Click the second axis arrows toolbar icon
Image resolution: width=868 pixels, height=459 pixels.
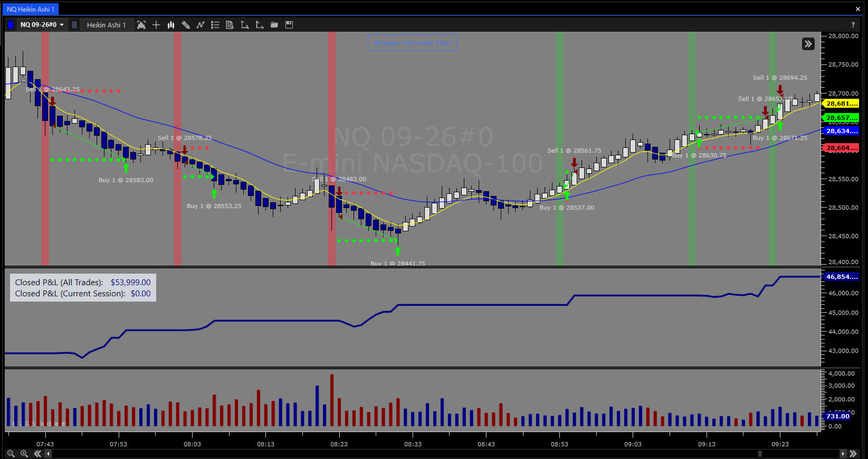click(260, 25)
